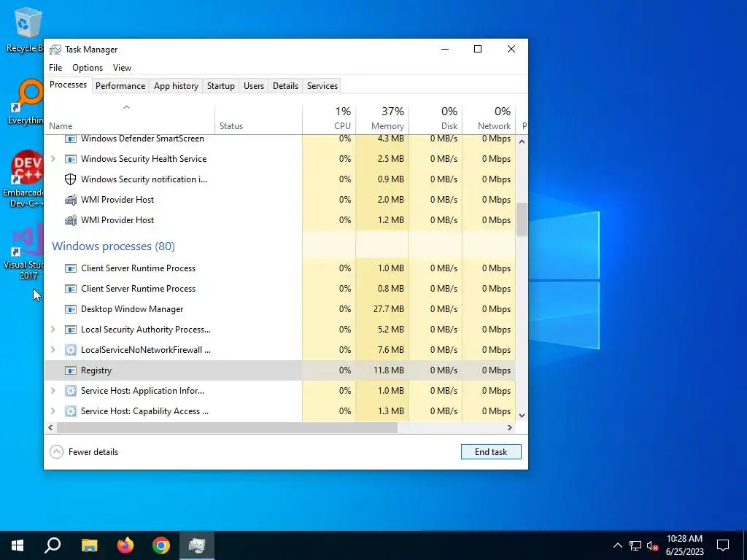This screenshot has height=560, width=747.
Task: Sort by the Disk column header
Action: 436,119
